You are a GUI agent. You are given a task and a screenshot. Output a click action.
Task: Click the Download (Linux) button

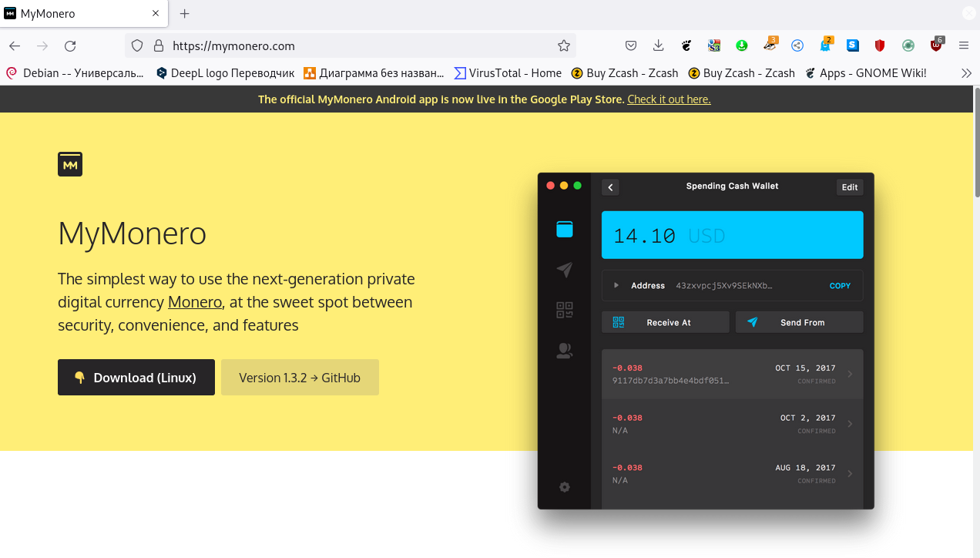136,378
